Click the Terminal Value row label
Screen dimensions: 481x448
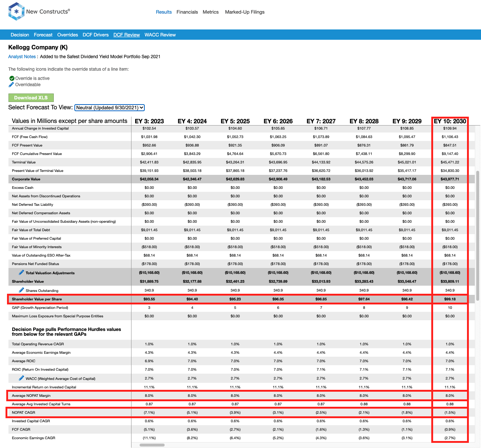tap(24, 162)
